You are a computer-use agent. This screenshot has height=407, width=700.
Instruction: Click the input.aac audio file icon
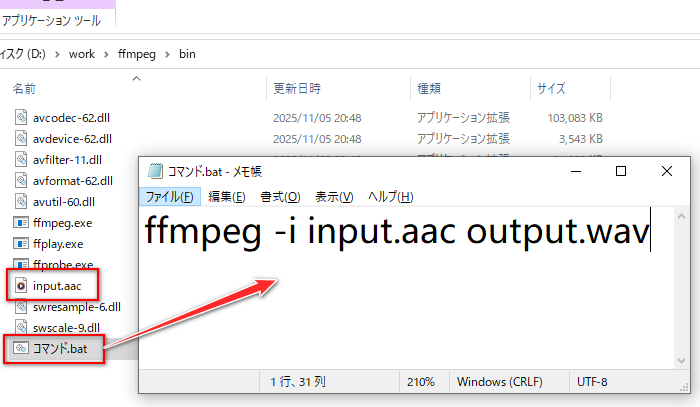point(21,286)
